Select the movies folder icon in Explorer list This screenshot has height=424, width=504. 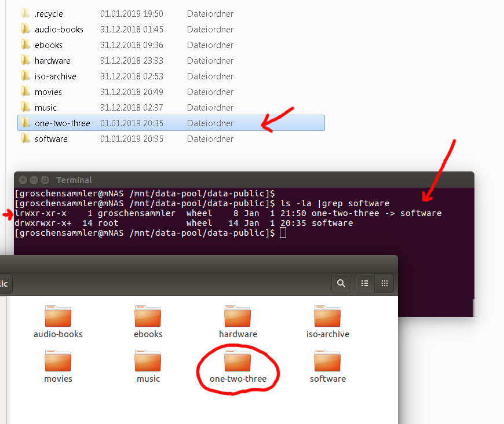coord(25,92)
